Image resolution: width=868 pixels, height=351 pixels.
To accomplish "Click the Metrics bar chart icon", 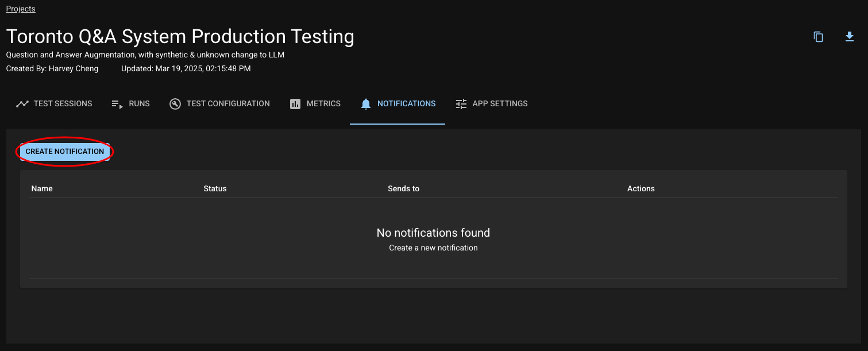I will [x=295, y=104].
